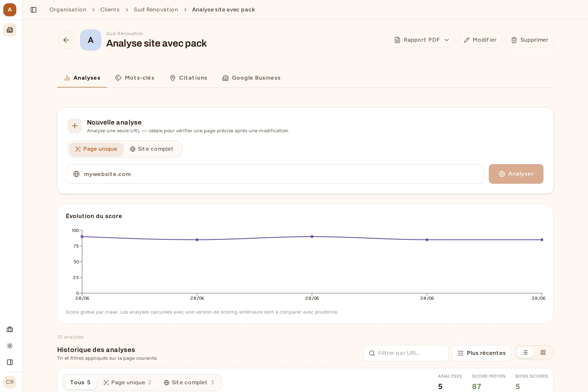588x392 pixels.
Task: Switch to list view icon
Action: pos(525,353)
